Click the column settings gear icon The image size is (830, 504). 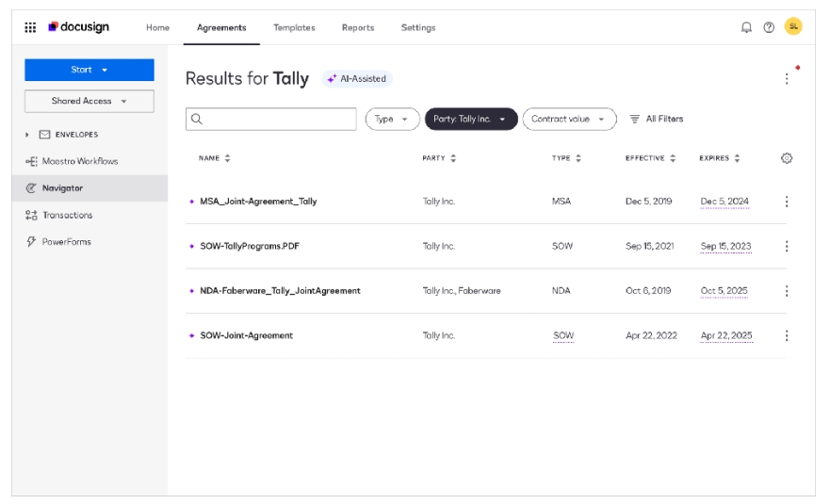pos(787,158)
